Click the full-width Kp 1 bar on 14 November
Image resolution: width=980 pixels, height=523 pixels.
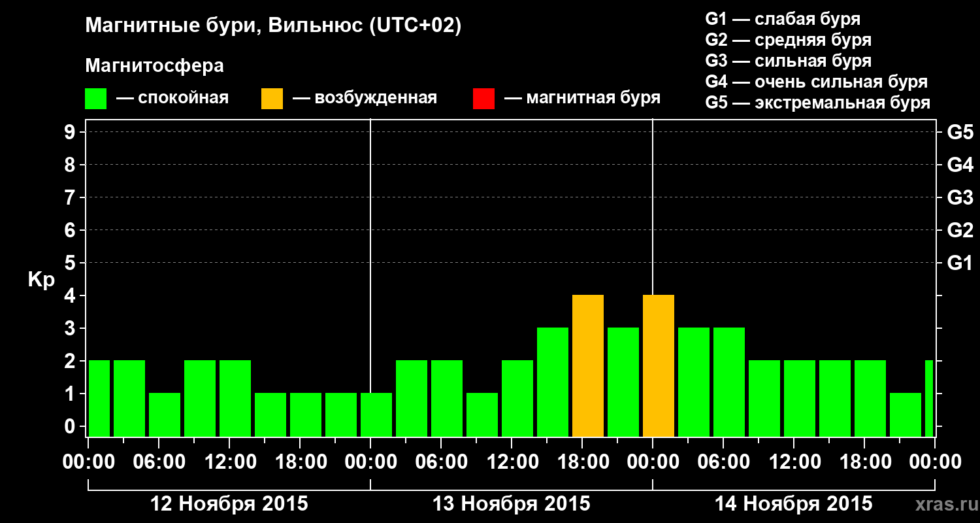906,415
